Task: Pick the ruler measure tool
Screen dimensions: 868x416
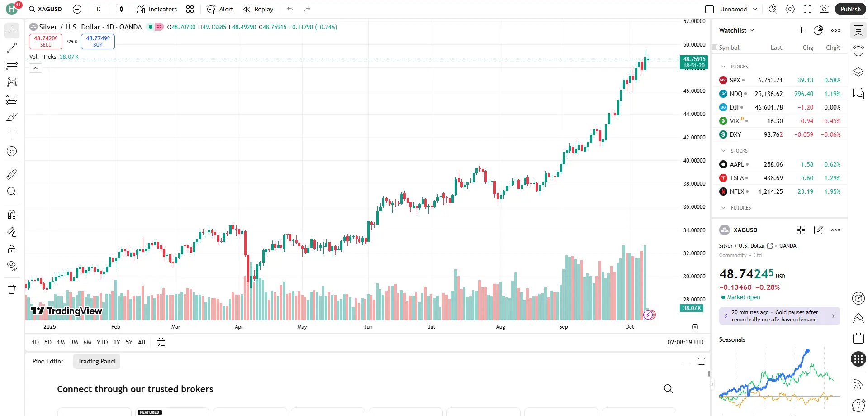Action: click(x=12, y=174)
